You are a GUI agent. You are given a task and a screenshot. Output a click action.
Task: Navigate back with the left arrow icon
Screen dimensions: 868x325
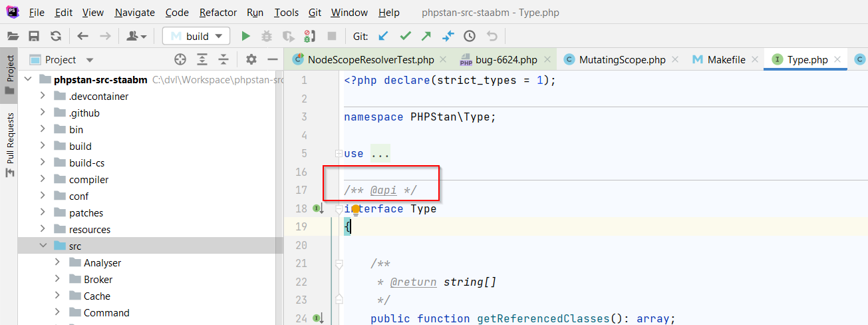coord(82,36)
